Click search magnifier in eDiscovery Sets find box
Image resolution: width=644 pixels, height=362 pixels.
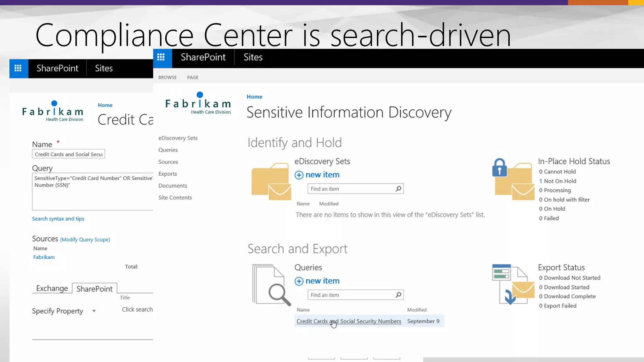(x=398, y=189)
